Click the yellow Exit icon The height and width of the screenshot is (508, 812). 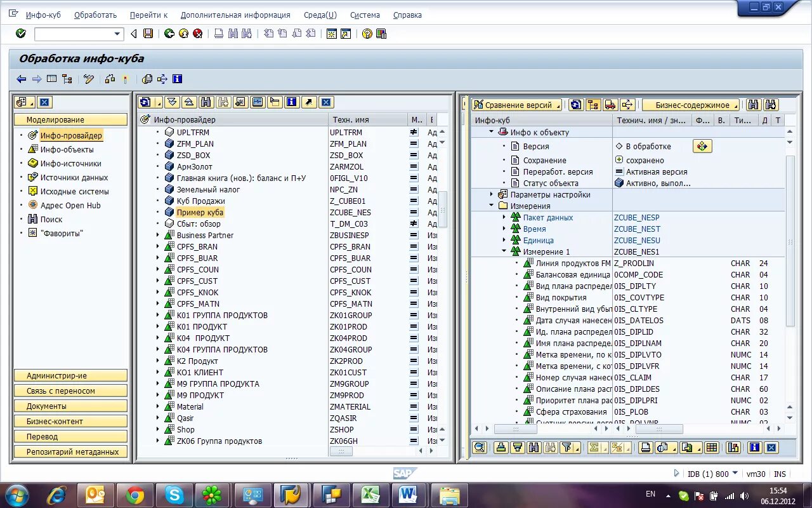click(183, 34)
